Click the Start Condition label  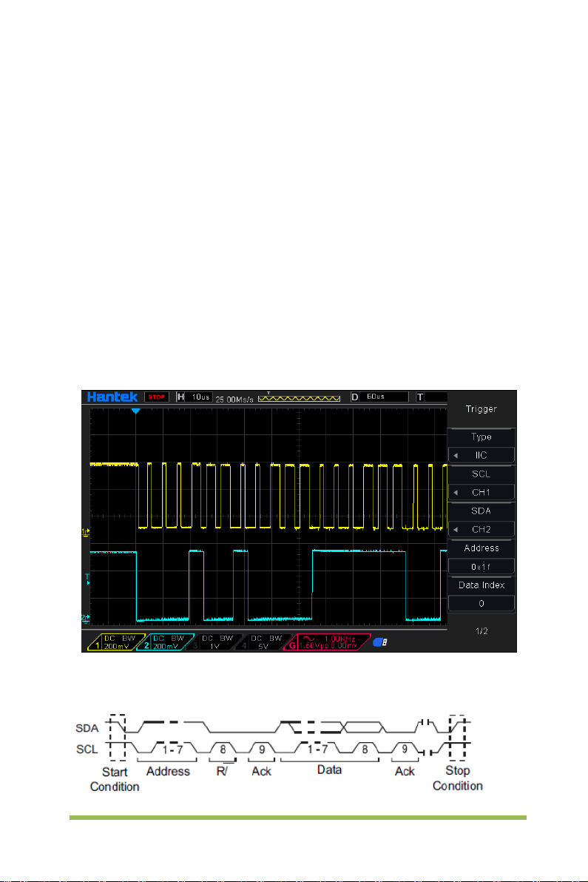(115, 780)
